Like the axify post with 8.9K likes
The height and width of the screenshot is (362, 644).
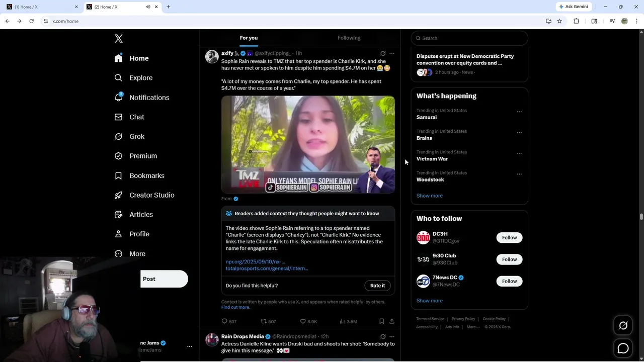point(303,321)
